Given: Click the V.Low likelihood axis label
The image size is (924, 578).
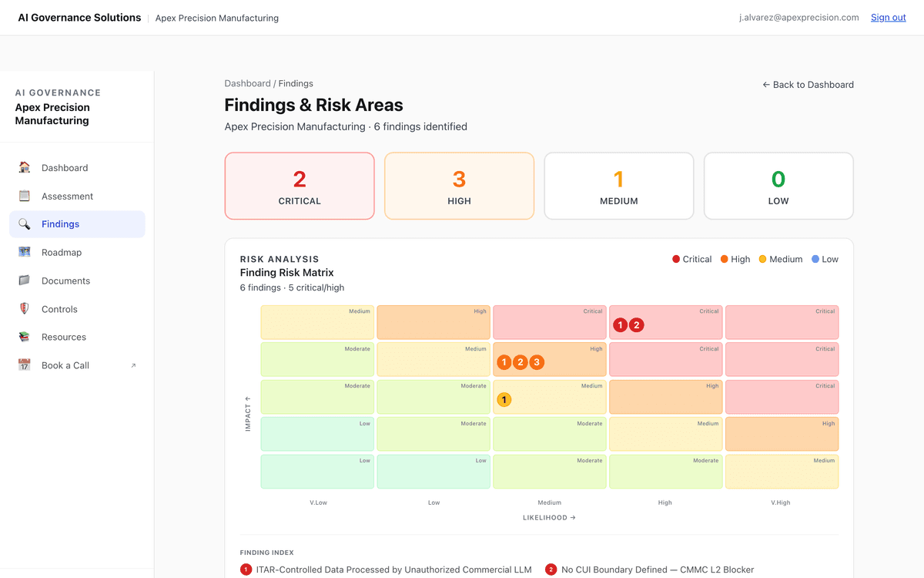Looking at the screenshot, I should click(318, 502).
